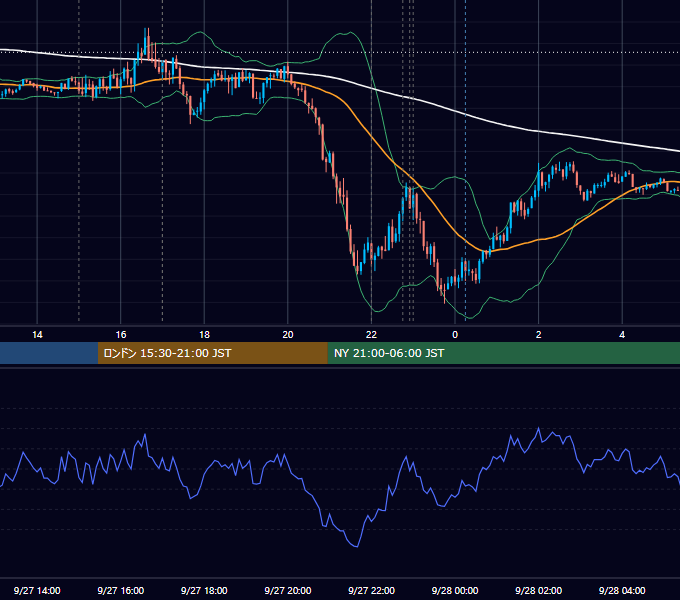Click the hour 16 axis label

(x=121, y=335)
